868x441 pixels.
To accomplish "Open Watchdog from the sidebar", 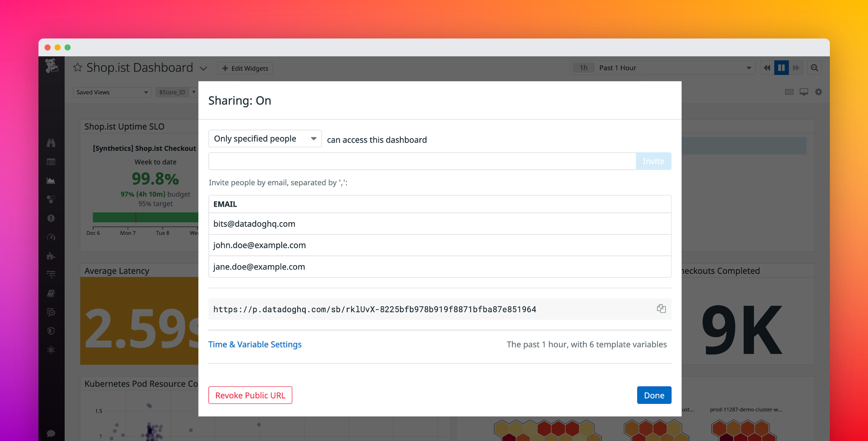I will pos(51,143).
